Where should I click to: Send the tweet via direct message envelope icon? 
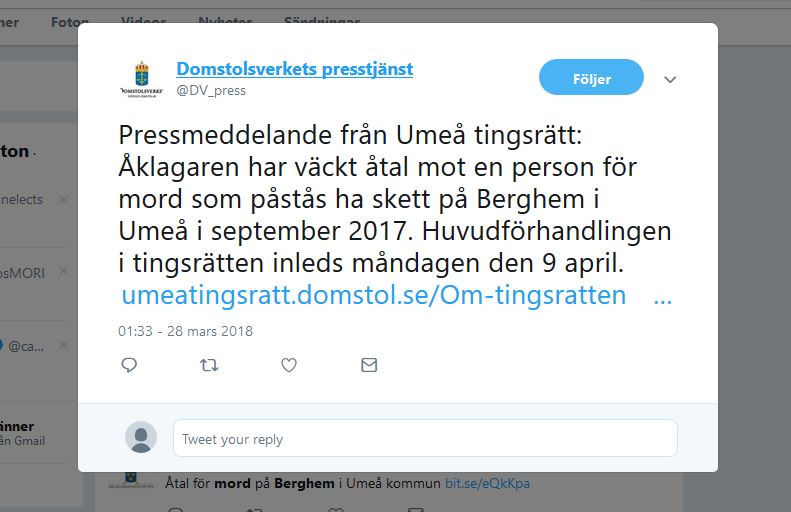[x=369, y=365]
